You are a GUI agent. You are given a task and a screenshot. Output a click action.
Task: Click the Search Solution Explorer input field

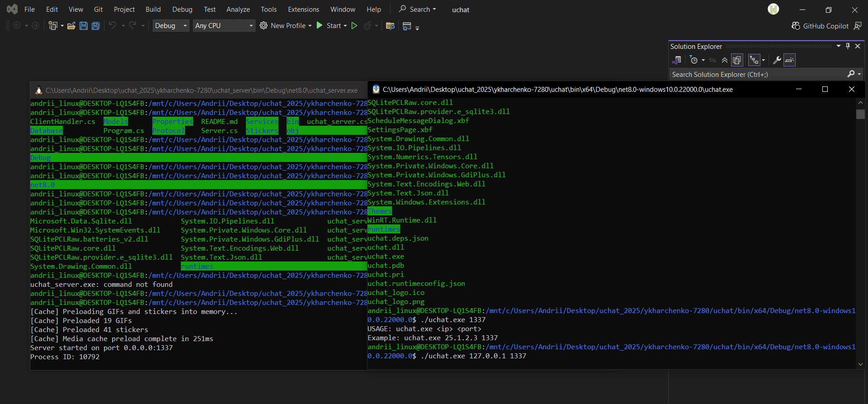tap(757, 75)
